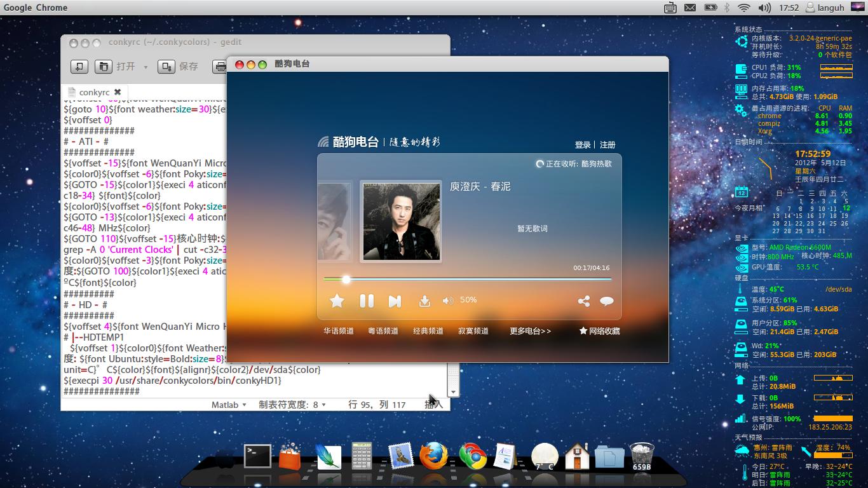
Task: Download the current song
Action: point(424,301)
